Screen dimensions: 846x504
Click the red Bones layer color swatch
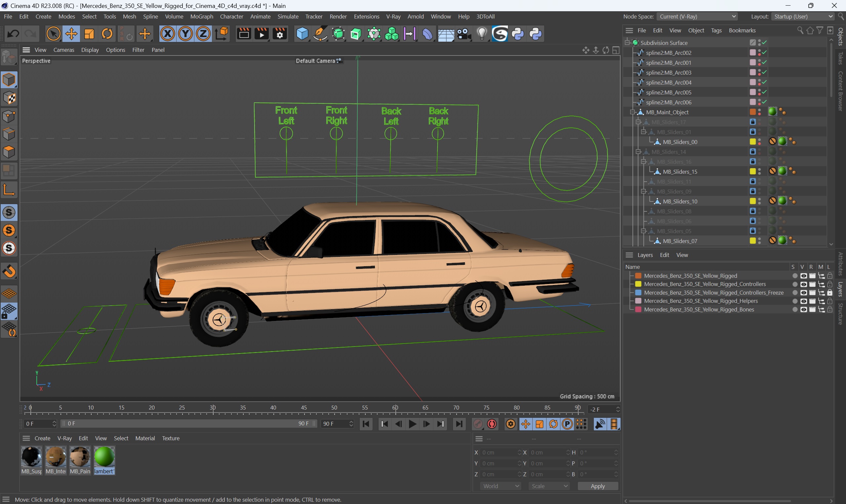(x=638, y=309)
